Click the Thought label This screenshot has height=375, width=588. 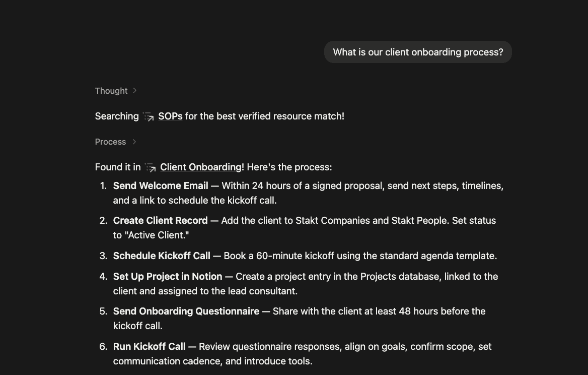(x=111, y=91)
